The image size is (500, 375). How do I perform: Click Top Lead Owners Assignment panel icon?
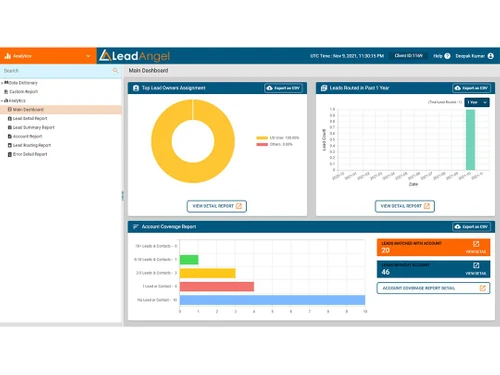136,88
